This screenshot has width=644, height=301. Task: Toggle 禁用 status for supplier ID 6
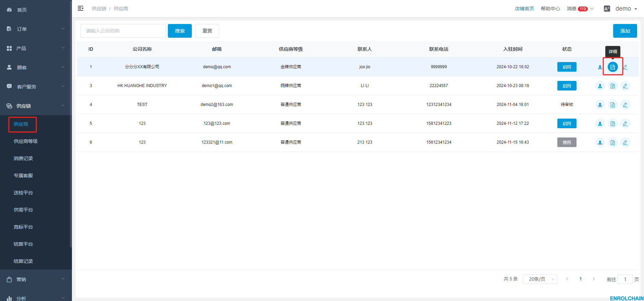[567, 142]
